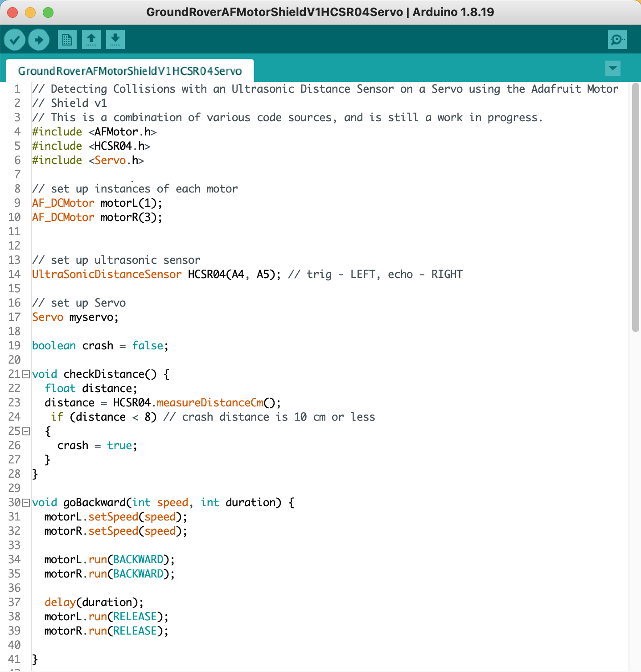Viewport: 641px width, 672px height.
Task: Click 'HCSR04(A4, A5);' on line 14
Action: point(234,275)
